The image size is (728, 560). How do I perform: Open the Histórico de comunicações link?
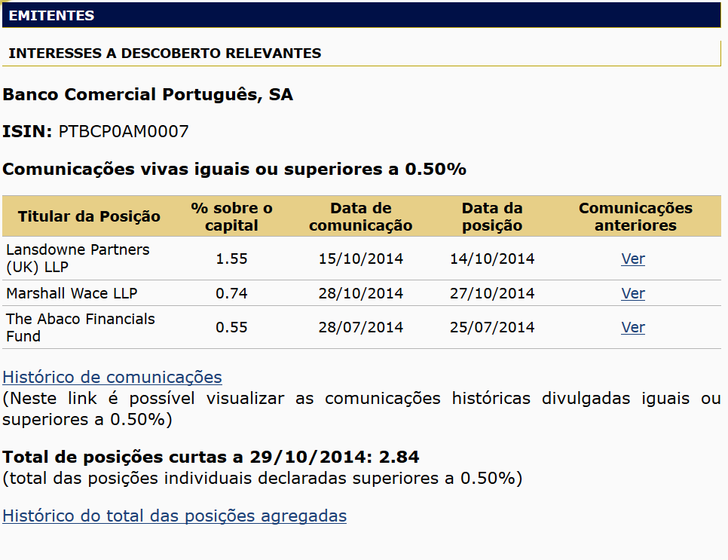pos(112,377)
